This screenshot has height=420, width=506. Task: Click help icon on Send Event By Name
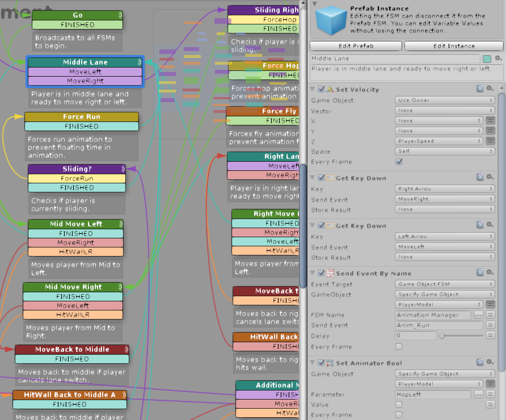(479, 273)
